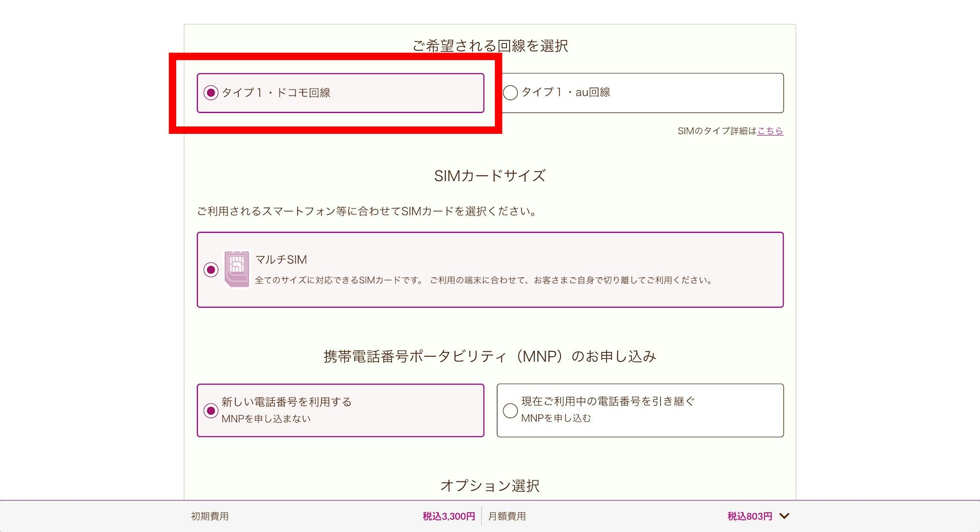
Task: Open the こちら SIM type details link
Action: point(770,131)
